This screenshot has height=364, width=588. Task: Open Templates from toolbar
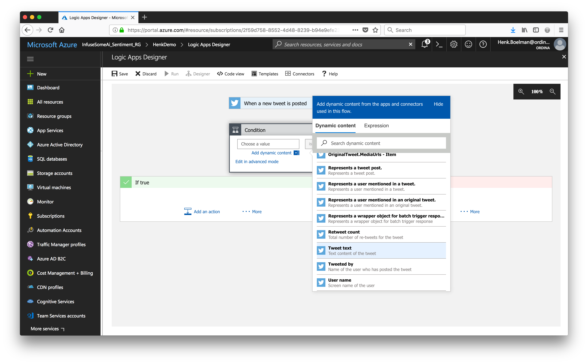(265, 74)
